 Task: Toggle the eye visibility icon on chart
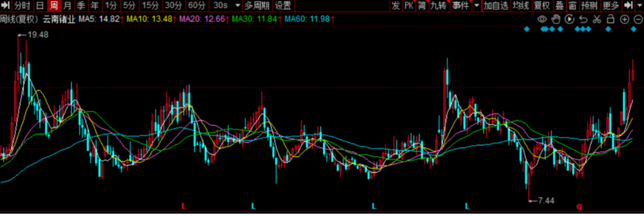point(542,19)
